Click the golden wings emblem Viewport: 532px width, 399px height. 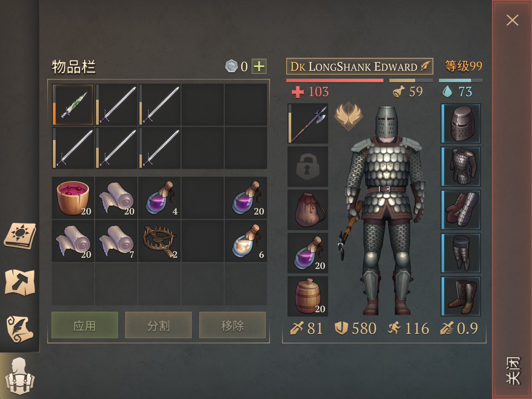point(348,116)
